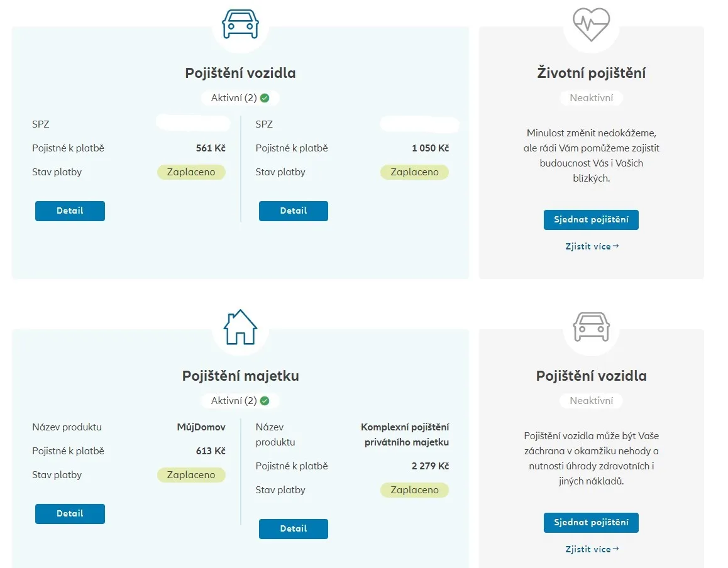Click green checkmark beside vehicle Aktivní (2)
This screenshot has width=728, height=568.
[265, 98]
